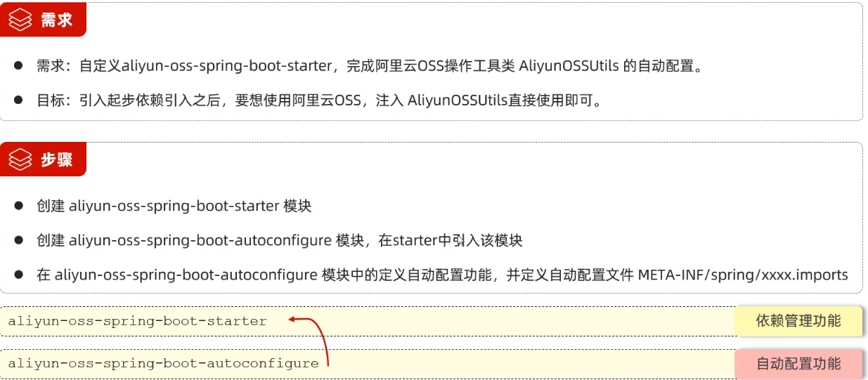Viewport: 868px width, 380px height.
Task: Select the aliyun-oss-spring-boot-autoconfigure code line
Action: point(163,363)
